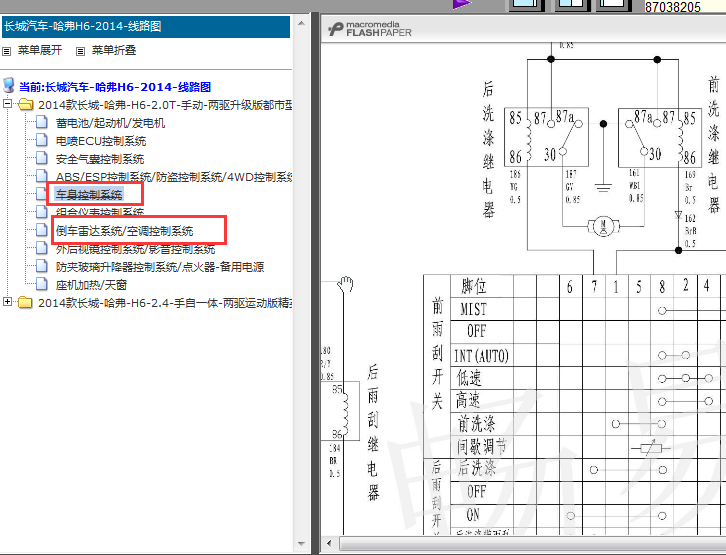Click document icon beside ABS/ESP控制系统
The width and height of the screenshot is (726, 555).
(42, 176)
